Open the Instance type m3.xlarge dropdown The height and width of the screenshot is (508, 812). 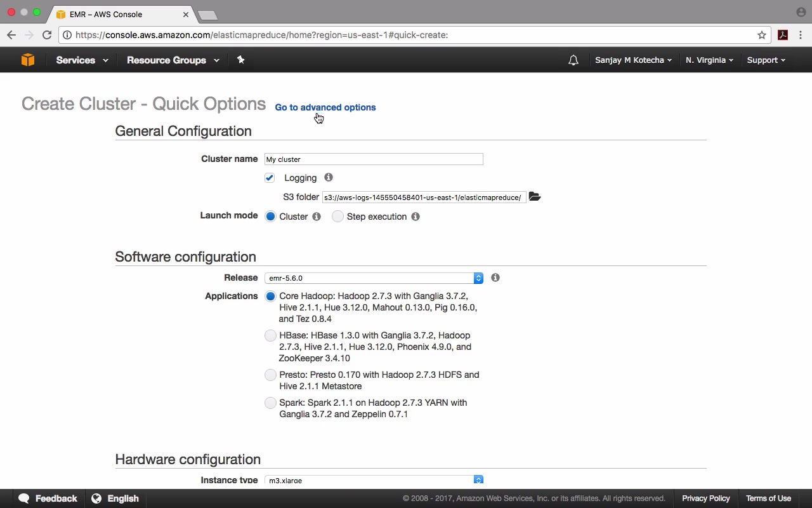pos(374,480)
